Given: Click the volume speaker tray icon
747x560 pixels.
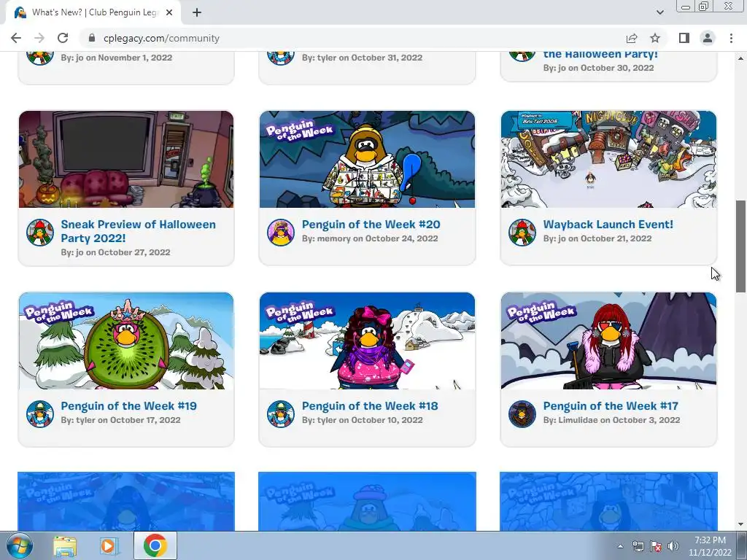Looking at the screenshot, I should [x=673, y=546].
